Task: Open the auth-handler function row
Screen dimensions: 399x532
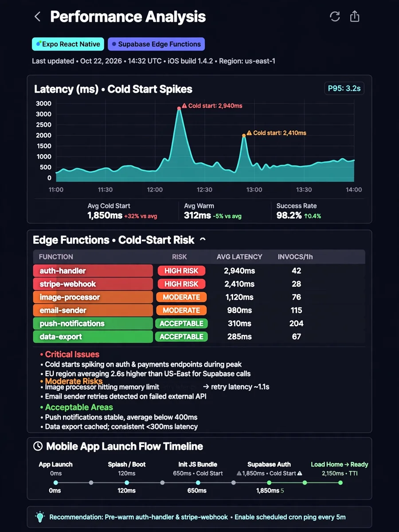Action: [199, 271]
